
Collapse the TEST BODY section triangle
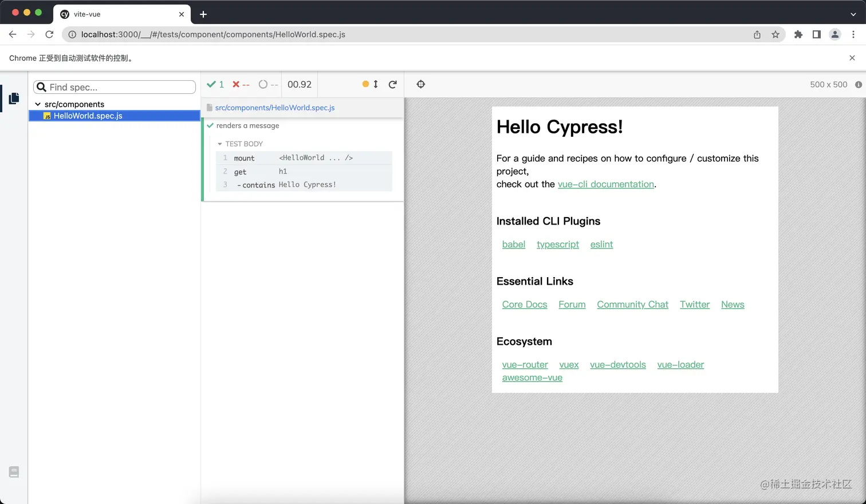[220, 144]
